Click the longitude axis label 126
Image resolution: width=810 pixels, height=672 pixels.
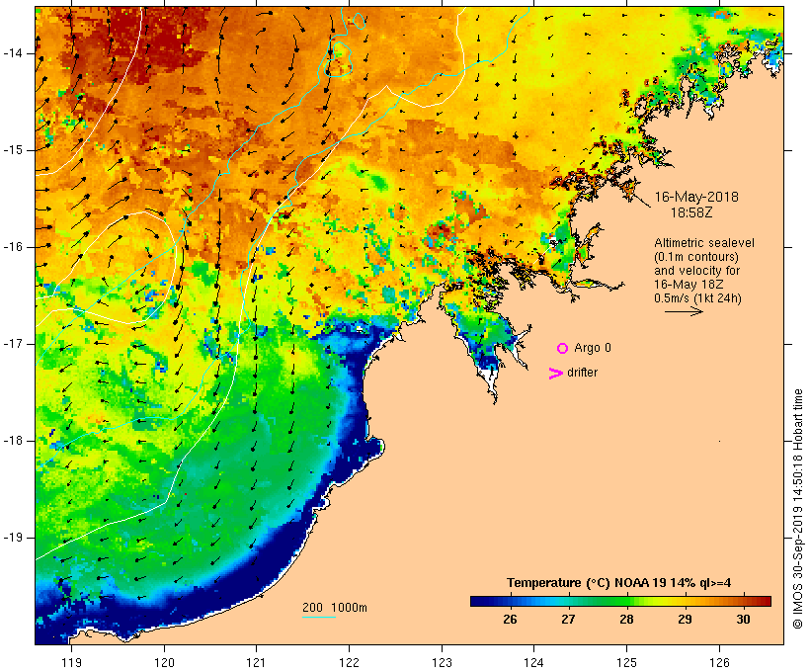(719, 662)
